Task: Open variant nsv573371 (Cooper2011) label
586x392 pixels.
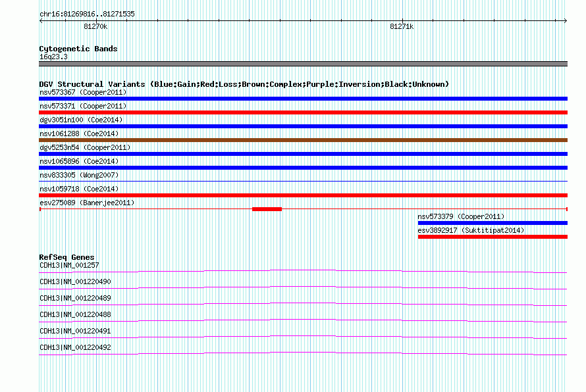Action: (83, 106)
